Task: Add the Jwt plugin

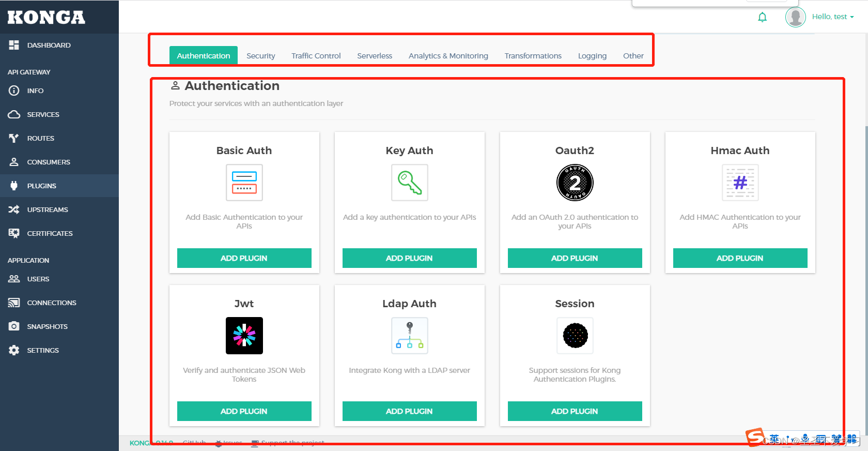Action: tap(244, 411)
